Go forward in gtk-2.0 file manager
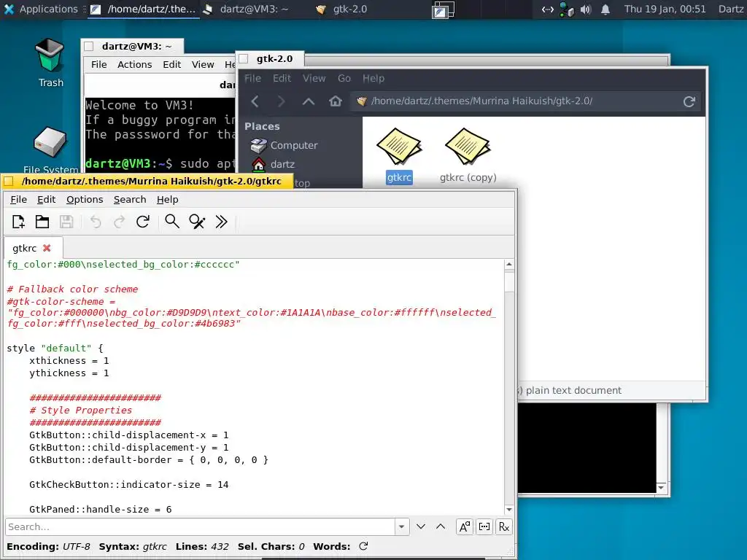The height and width of the screenshot is (560, 747). 281,101
